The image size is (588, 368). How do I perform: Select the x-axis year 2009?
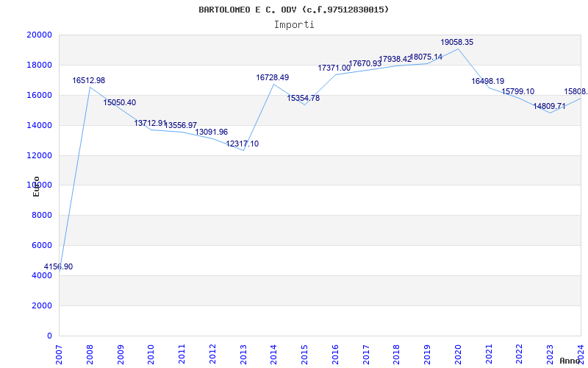point(121,355)
